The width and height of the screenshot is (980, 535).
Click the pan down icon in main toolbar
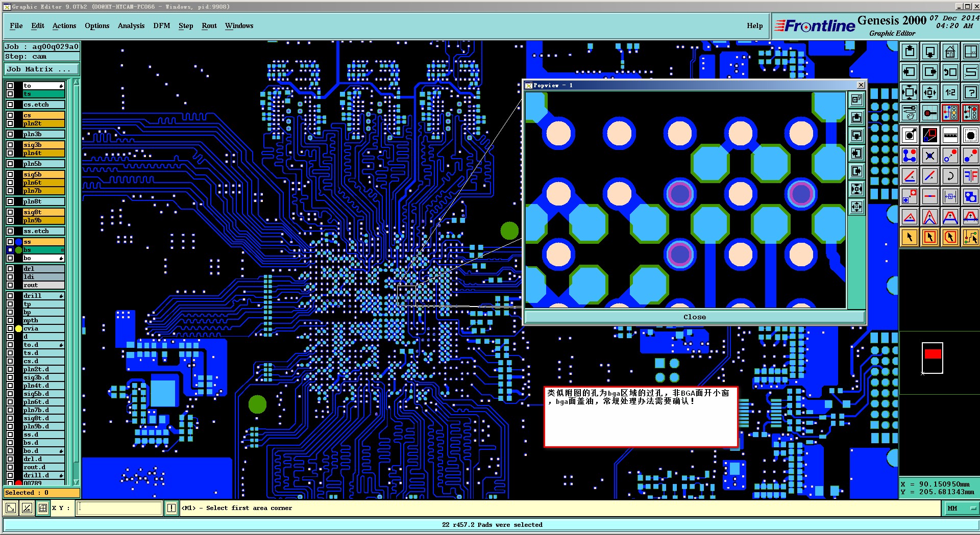[930, 52]
